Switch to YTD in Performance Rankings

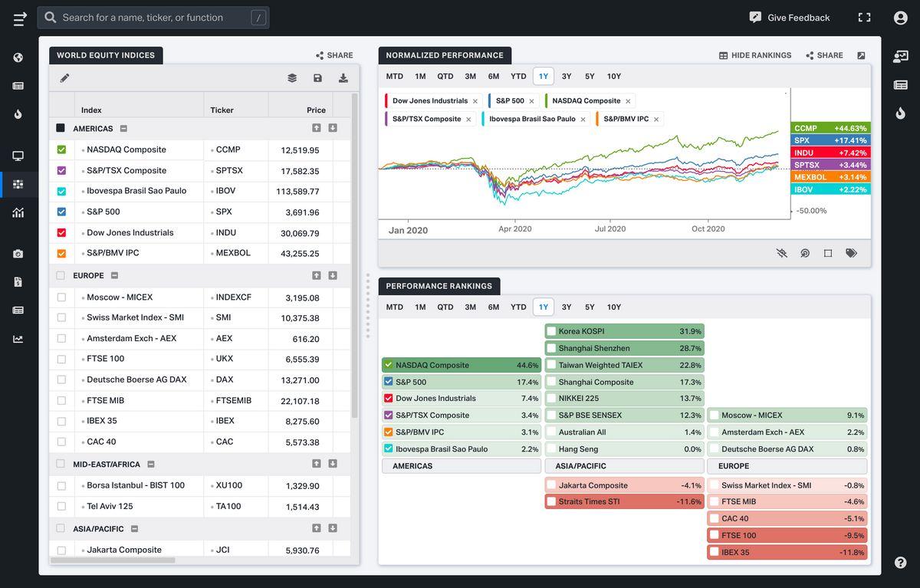click(x=518, y=307)
